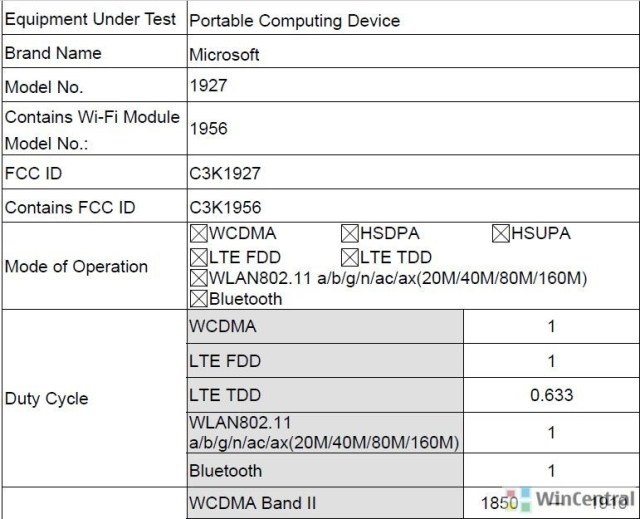Click the Model No. value 1927
640x519 pixels.
209,85
